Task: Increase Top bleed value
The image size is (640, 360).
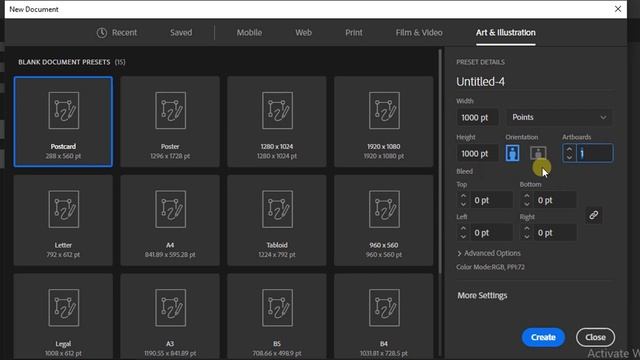Action: (463, 196)
